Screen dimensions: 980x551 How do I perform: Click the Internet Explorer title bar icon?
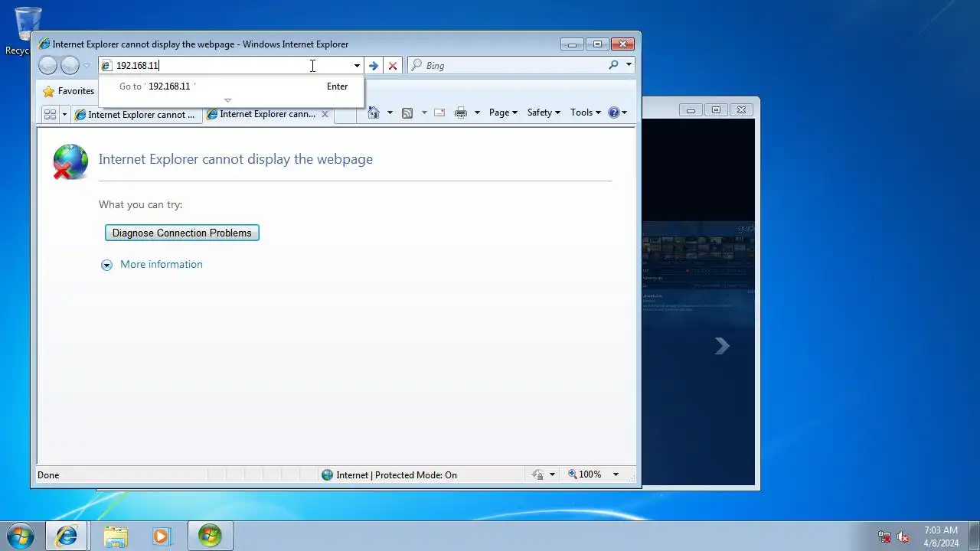click(x=44, y=44)
